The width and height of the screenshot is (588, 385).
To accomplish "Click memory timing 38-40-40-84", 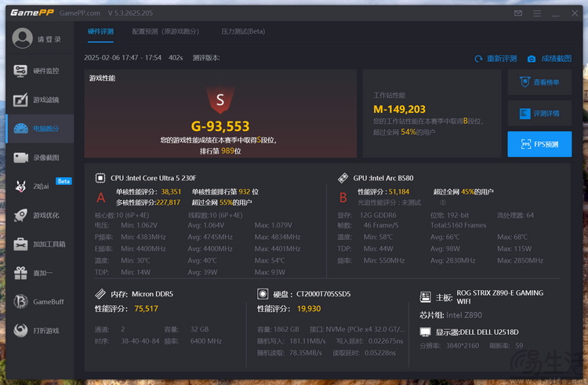I will click(x=140, y=341).
